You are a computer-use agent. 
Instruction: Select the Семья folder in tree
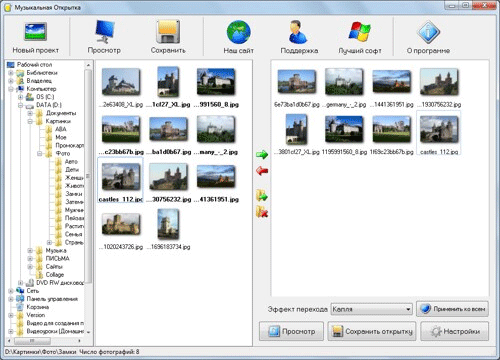tap(74, 234)
